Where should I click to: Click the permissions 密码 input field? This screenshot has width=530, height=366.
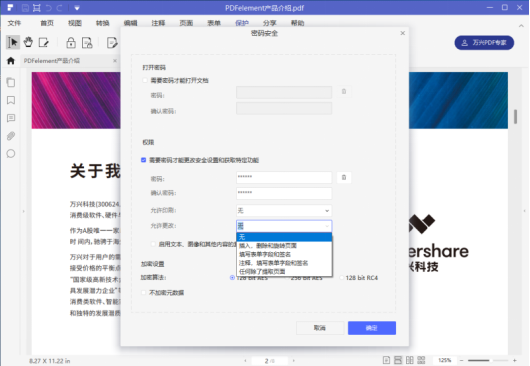click(x=284, y=177)
